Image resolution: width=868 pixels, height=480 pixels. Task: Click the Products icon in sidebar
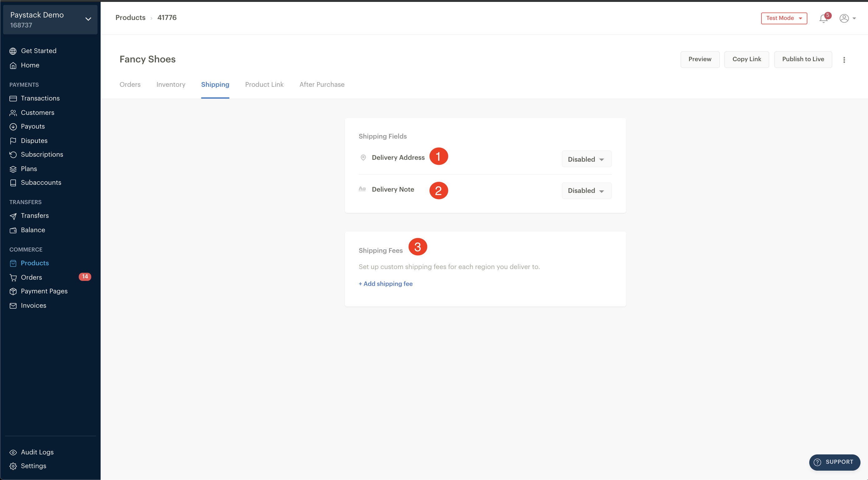coord(13,262)
